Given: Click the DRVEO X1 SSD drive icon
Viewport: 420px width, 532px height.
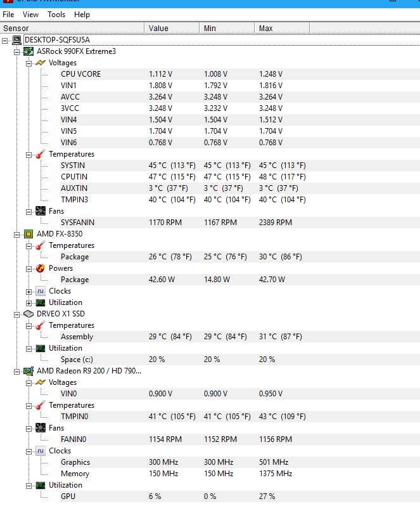Looking at the screenshot, I should 29,314.
